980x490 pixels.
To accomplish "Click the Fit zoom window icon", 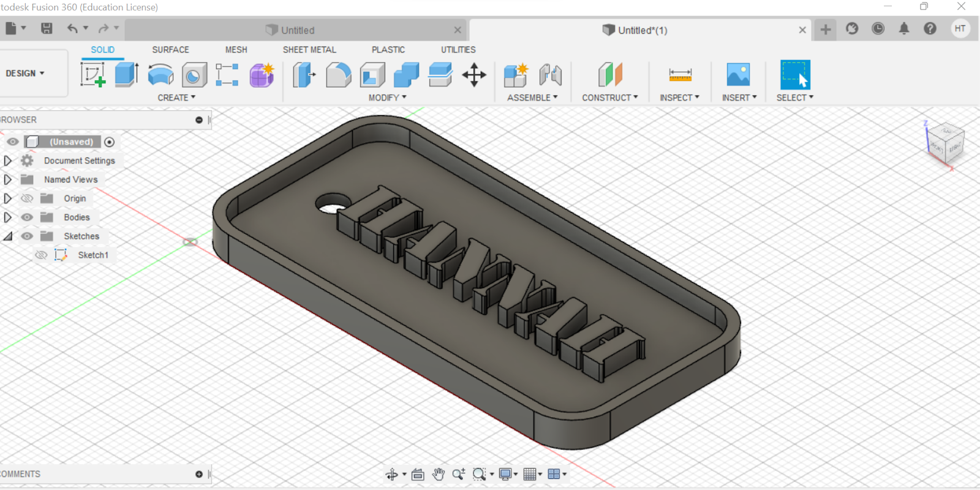I will [479, 474].
